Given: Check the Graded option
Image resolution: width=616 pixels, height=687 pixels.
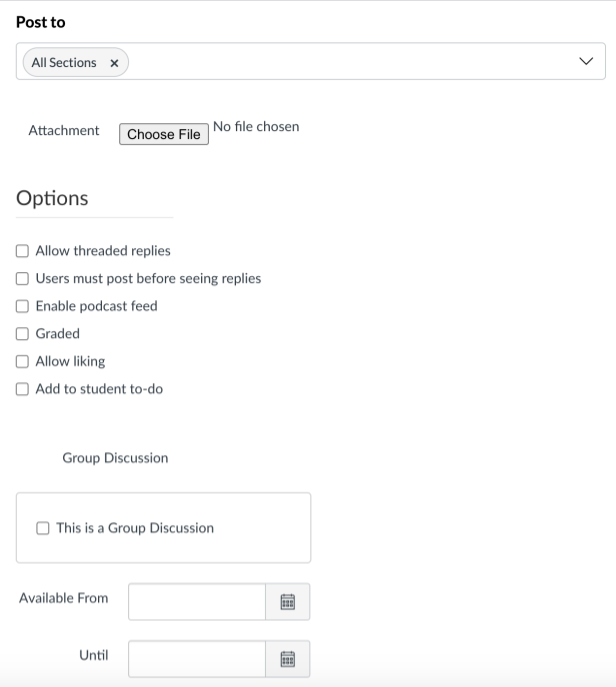Looking at the screenshot, I should [x=22, y=334].
